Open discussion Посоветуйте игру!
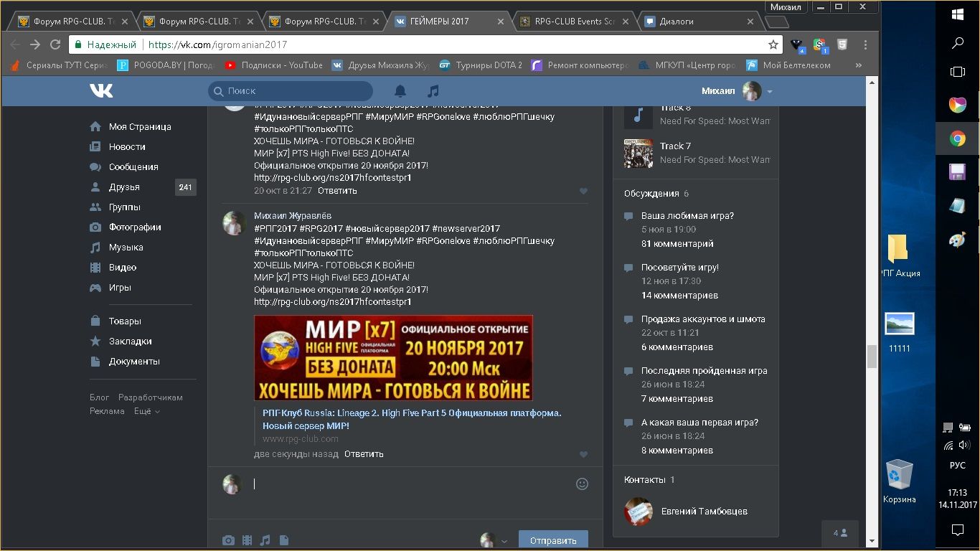 point(679,267)
